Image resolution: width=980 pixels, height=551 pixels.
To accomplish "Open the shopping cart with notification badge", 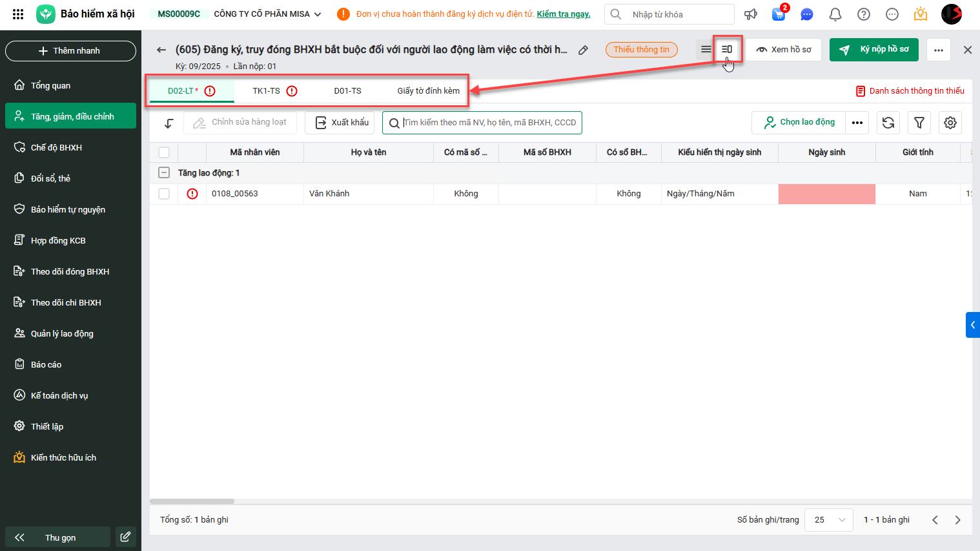I will pyautogui.click(x=779, y=14).
